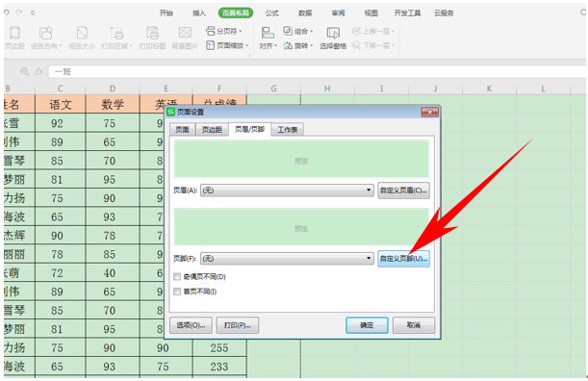Enable 首页不同(I) checkbox
Viewport: 588px width, 381px height.
177,292
